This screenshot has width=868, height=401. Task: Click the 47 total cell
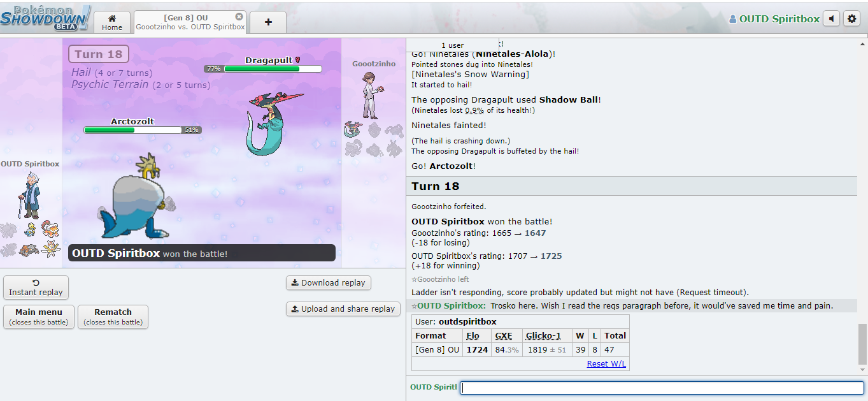615,349
